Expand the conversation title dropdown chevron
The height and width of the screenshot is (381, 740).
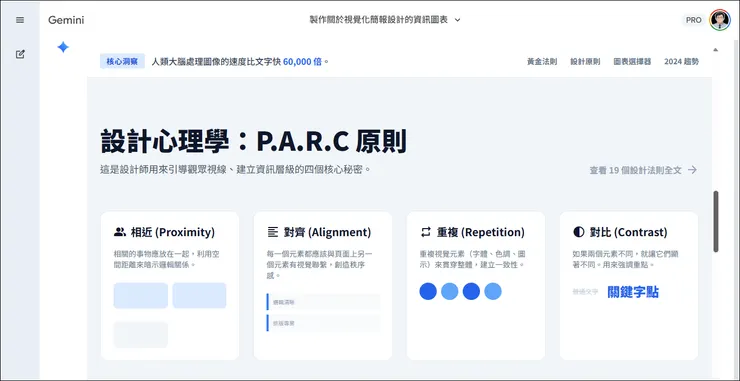[x=457, y=20]
